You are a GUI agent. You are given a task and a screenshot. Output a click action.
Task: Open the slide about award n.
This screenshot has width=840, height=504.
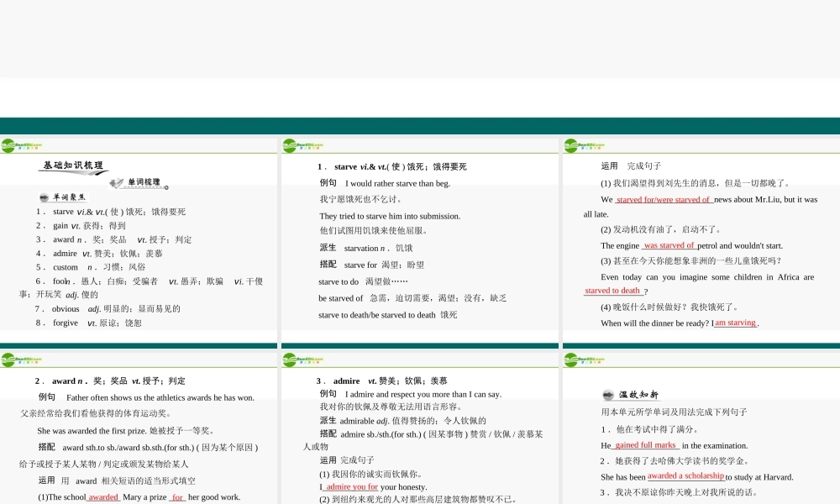[x=139, y=428]
